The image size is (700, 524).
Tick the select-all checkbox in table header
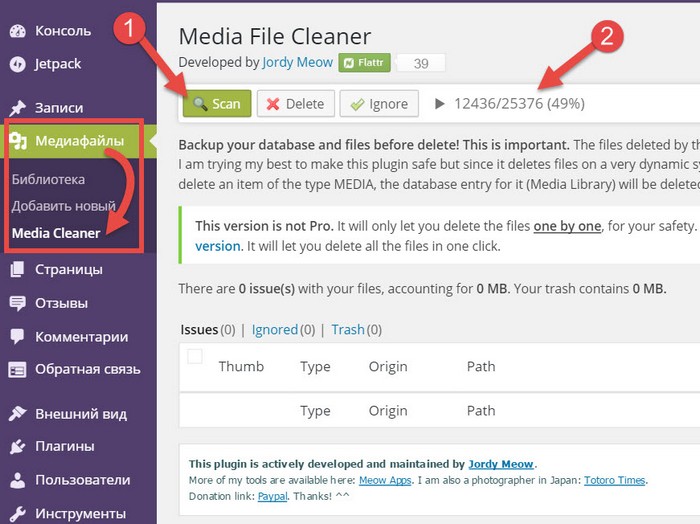click(x=195, y=357)
